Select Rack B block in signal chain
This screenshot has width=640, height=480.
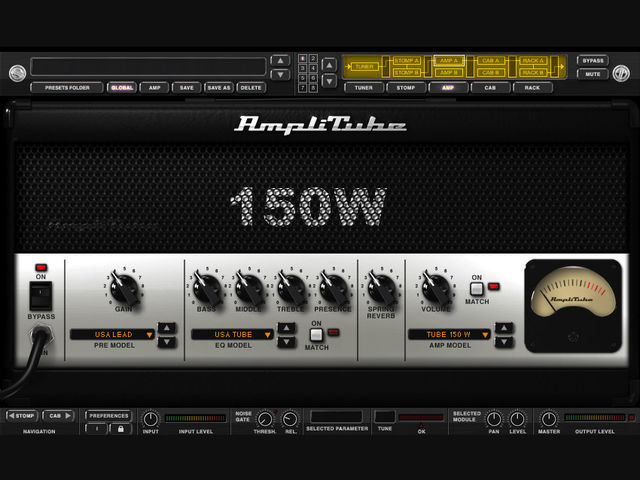pos(533,73)
